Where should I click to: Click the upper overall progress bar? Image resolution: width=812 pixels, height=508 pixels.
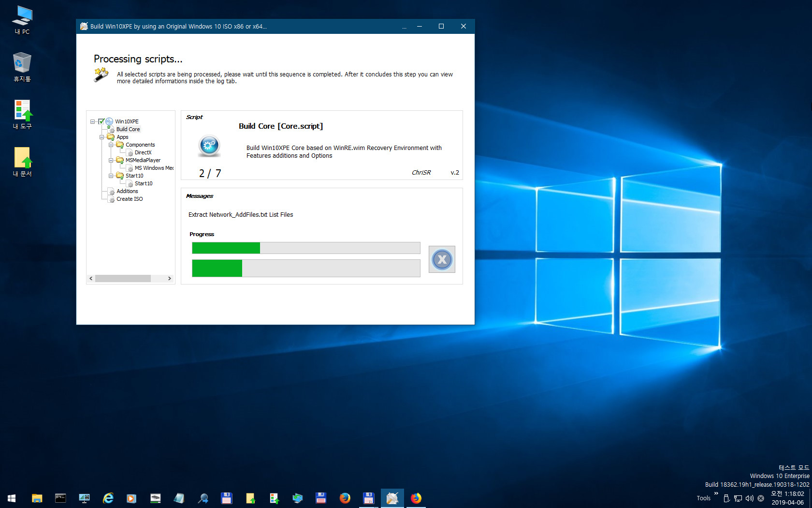click(306, 248)
